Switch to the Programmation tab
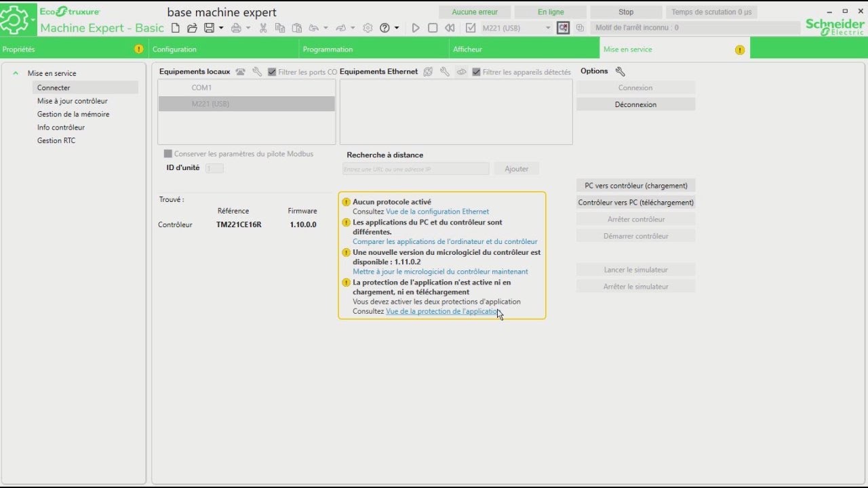 click(x=374, y=49)
